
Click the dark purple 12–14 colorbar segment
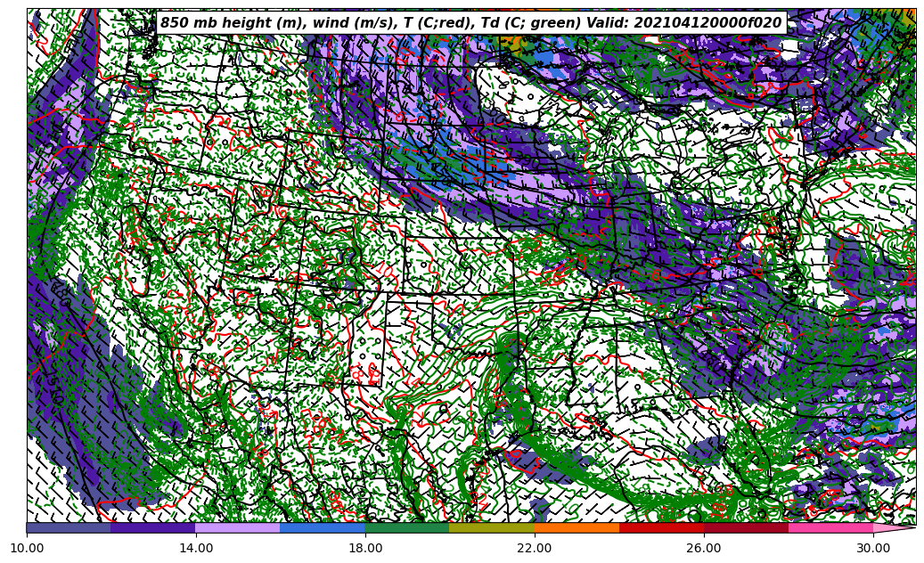coord(153,527)
